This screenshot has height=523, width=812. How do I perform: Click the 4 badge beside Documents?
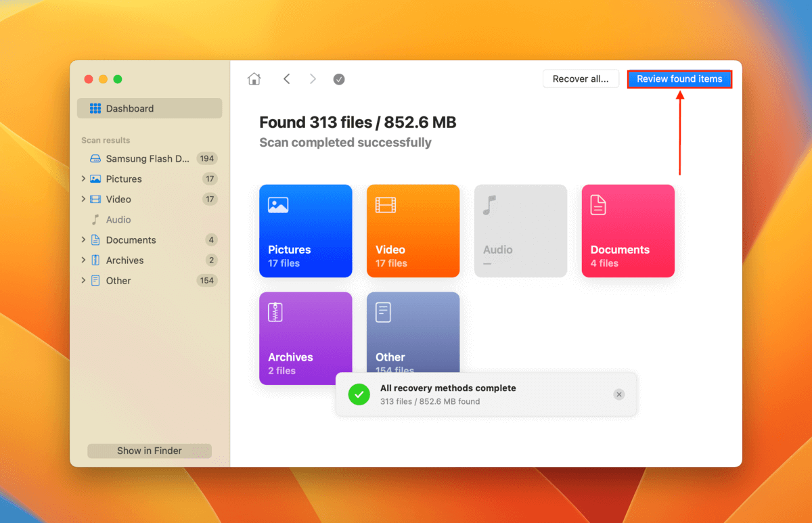[211, 240]
